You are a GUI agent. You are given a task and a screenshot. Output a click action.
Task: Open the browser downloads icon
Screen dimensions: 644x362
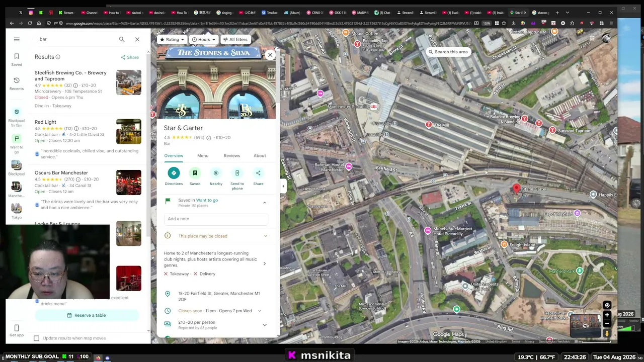coord(513,23)
